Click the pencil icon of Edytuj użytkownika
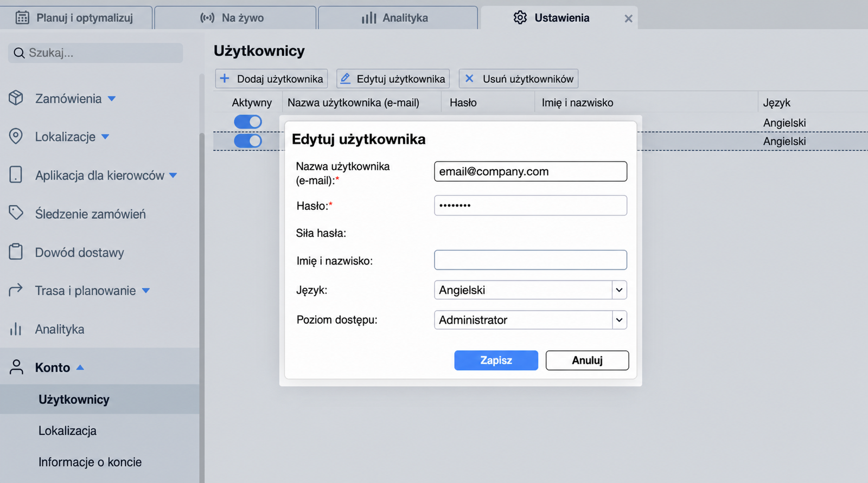This screenshot has width=868, height=483. tap(345, 79)
